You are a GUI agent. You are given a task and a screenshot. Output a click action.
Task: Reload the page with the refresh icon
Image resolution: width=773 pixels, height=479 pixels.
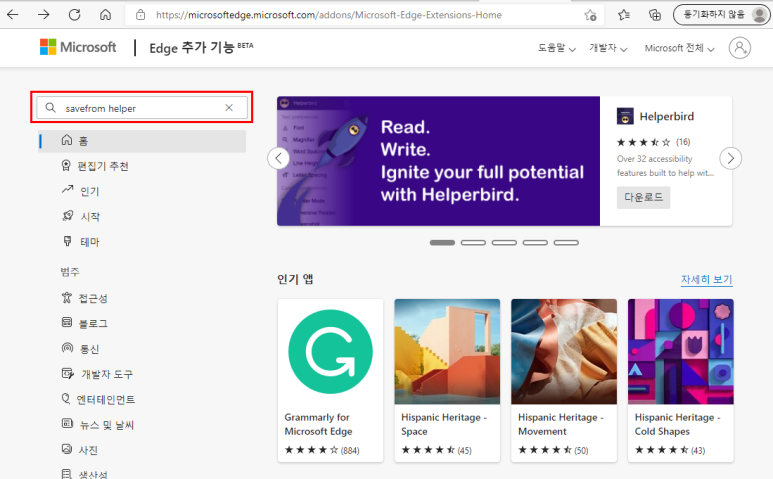click(74, 15)
